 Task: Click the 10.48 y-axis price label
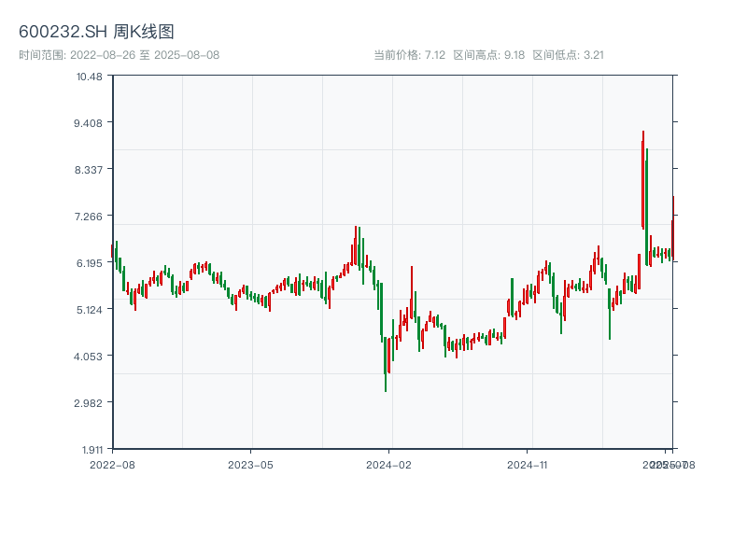pyautogui.click(x=90, y=76)
